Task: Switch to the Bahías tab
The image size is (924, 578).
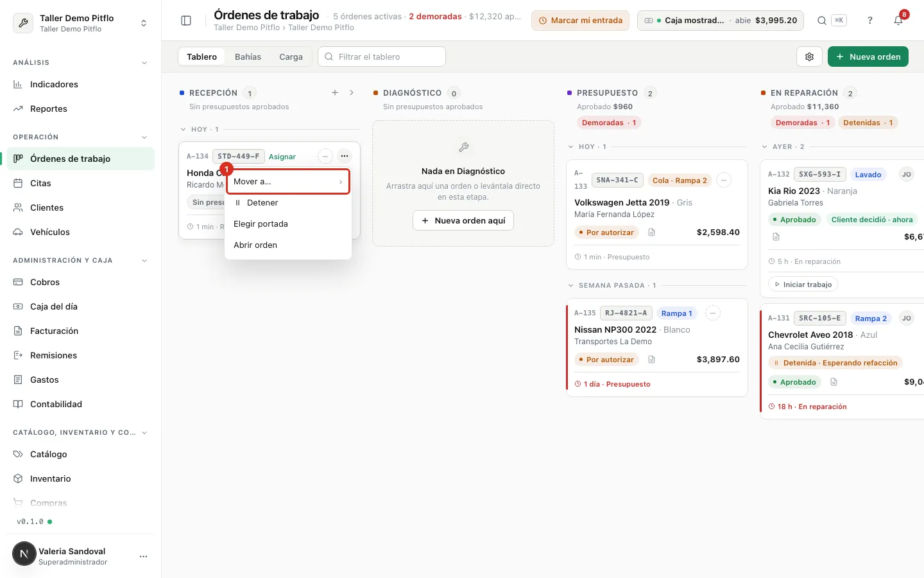Action: pyautogui.click(x=248, y=57)
